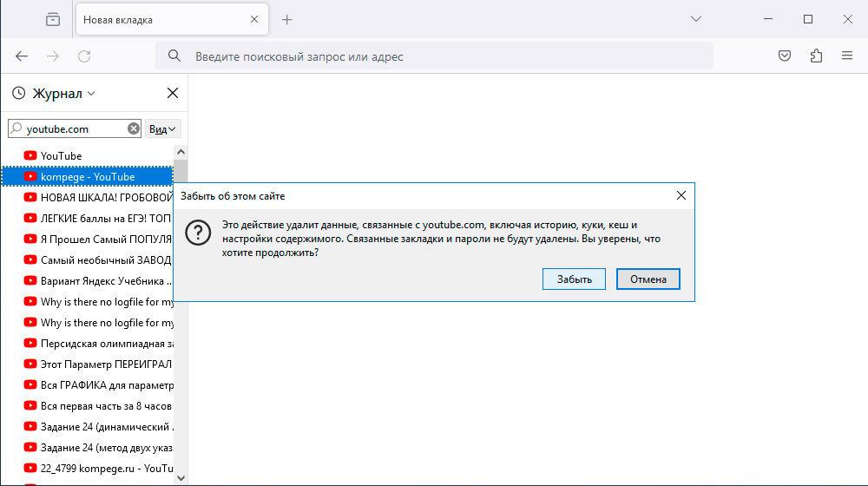Click the question mark icon in dialog

tap(198, 233)
